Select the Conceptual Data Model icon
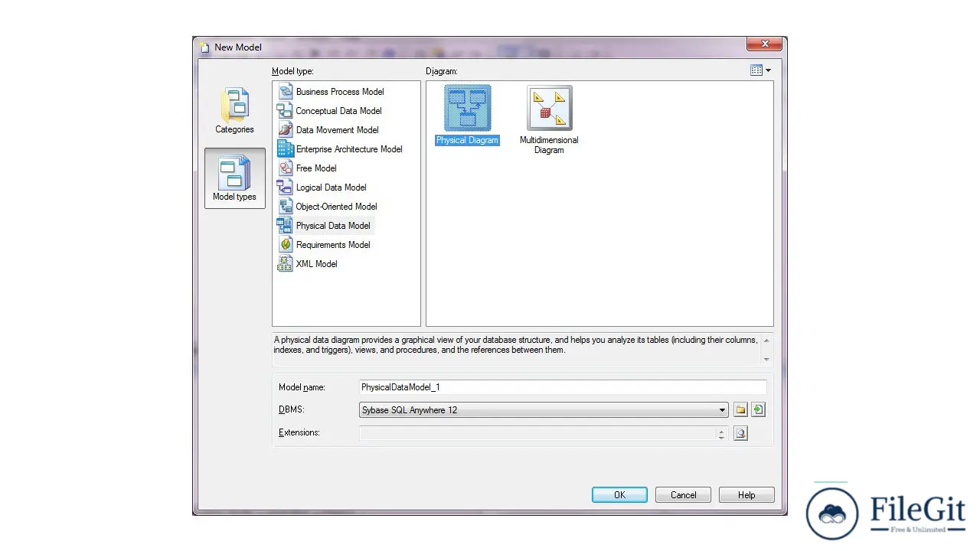 [x=285, y=110]
